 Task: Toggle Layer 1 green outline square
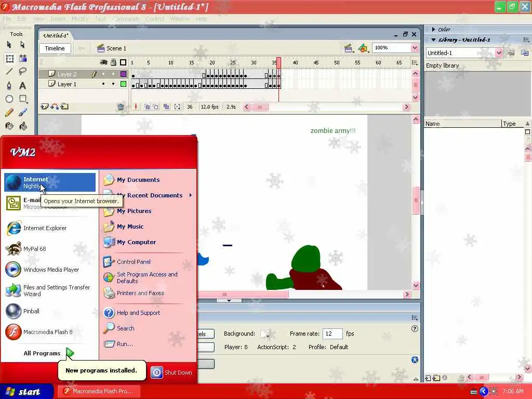tap(124, 84)
